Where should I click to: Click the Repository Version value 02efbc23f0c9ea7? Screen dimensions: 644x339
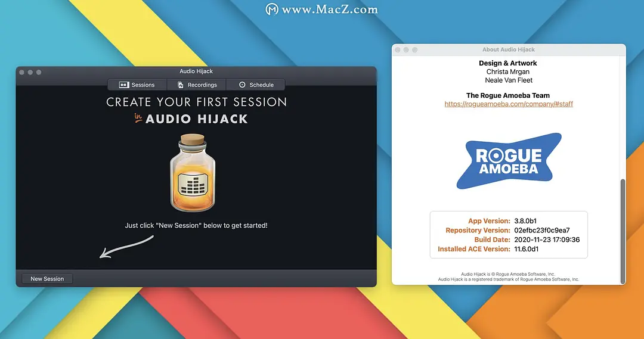pyautogui.click(x=541, y=230)
